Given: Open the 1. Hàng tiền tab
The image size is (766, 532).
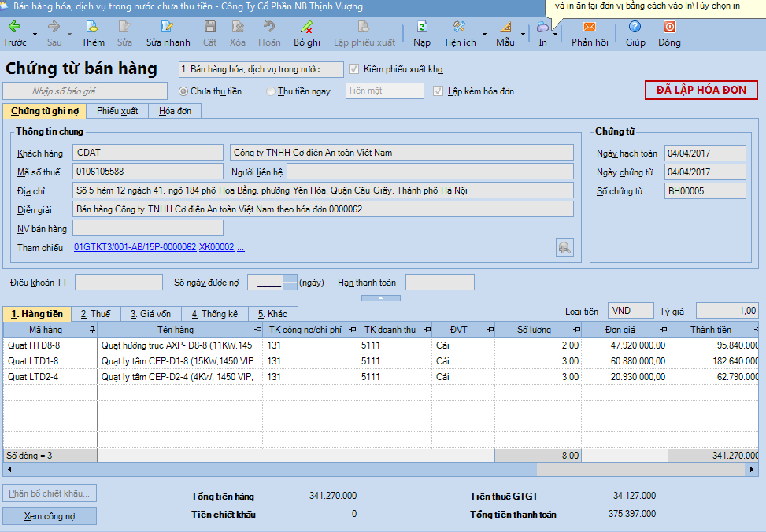Looking at the screenshot, I should click(x=37, y=314).
